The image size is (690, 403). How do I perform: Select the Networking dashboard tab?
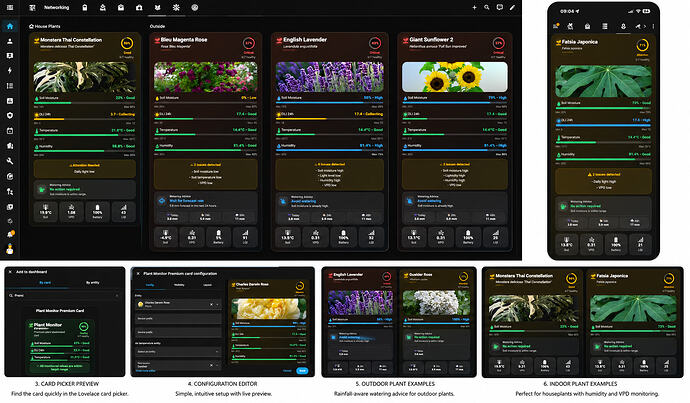56,7
